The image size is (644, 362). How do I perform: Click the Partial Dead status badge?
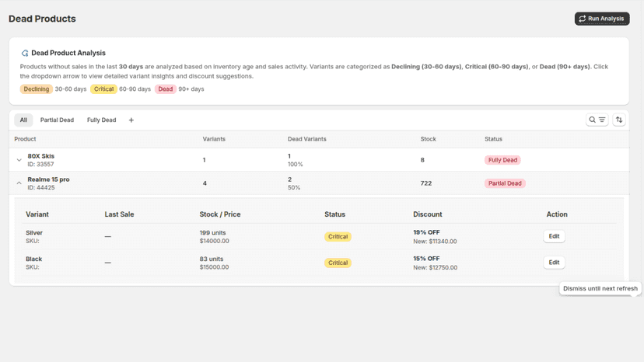(505, 183)
